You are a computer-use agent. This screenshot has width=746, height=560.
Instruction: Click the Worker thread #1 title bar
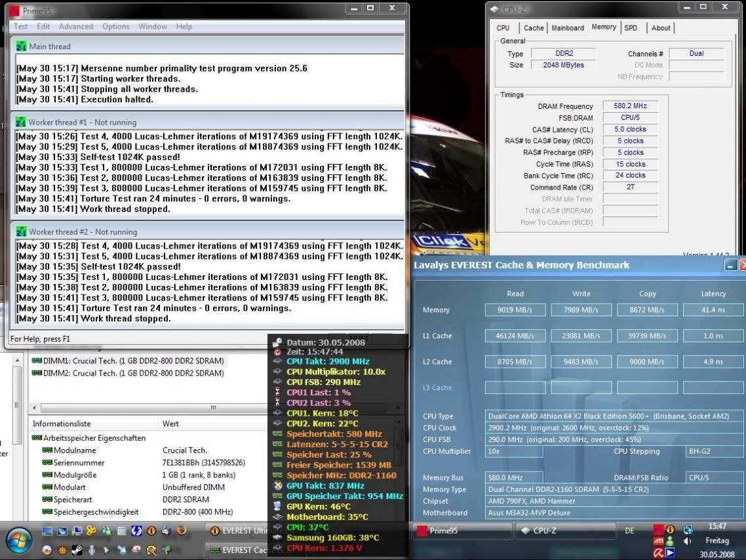(207, 122)
